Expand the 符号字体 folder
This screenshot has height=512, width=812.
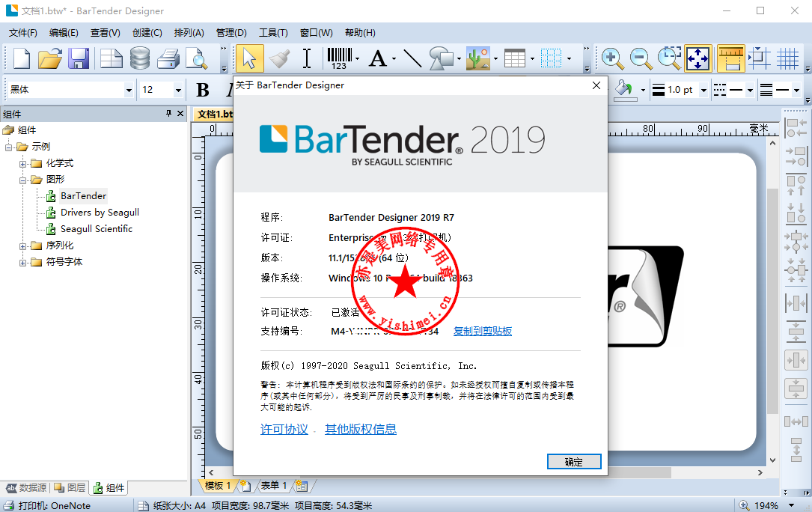pyautogui.click(x=22, y=263)
